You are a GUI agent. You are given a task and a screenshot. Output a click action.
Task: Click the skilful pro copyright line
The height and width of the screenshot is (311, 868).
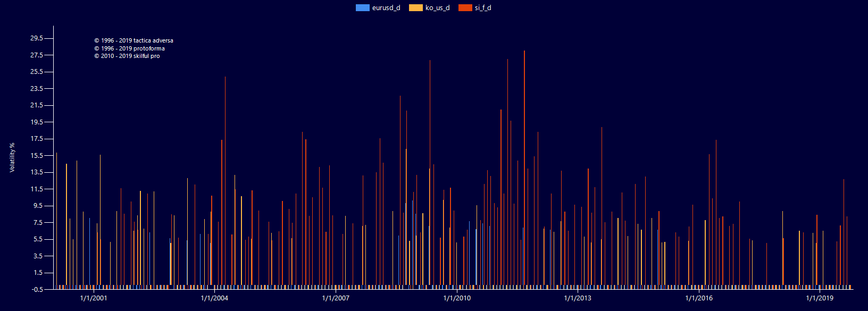[x=127, y=56]
